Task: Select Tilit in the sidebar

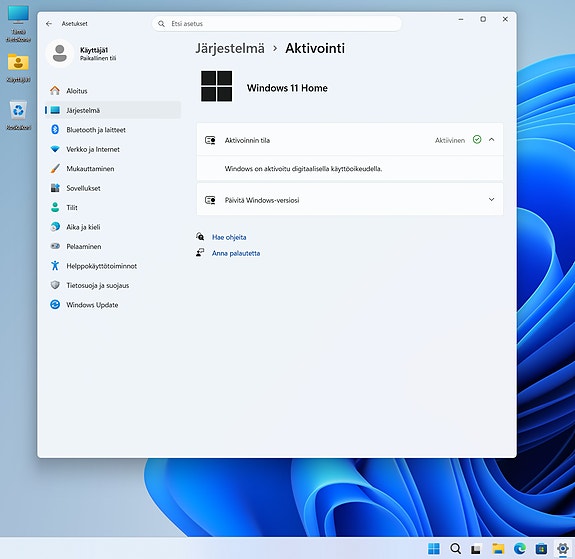Action: click(113, 208)
